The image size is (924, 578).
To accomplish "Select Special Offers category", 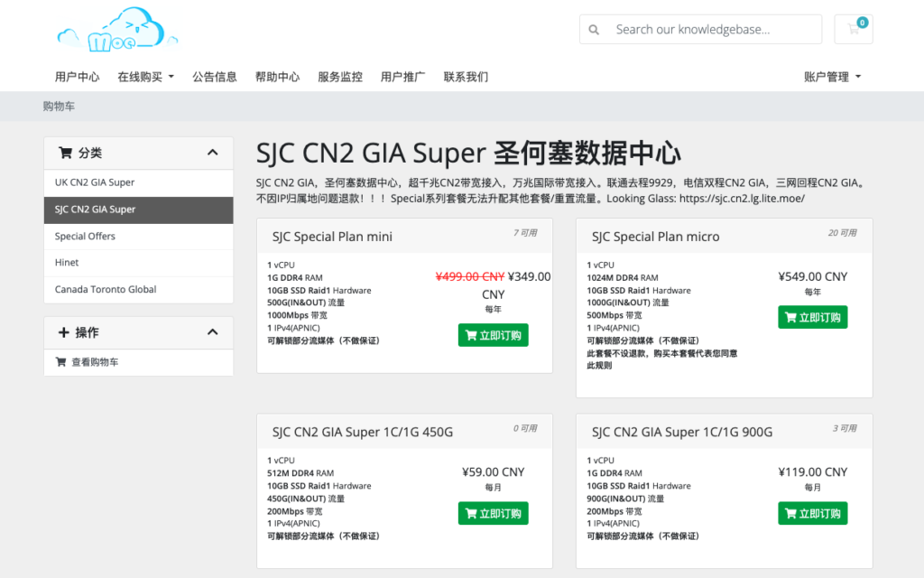I will pos(138,237).
